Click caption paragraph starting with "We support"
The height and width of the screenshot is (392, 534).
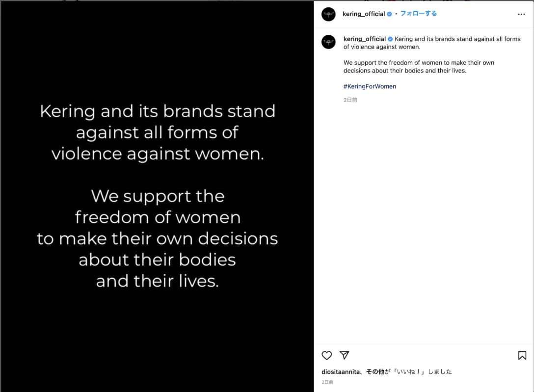419,67
